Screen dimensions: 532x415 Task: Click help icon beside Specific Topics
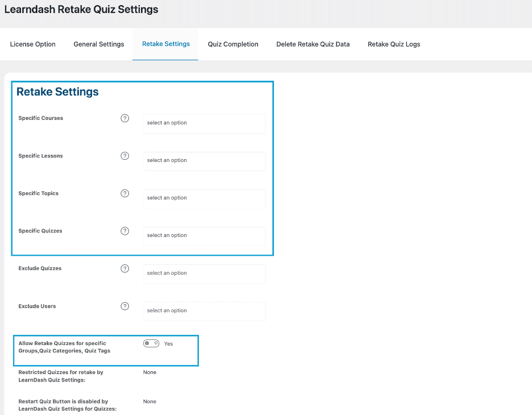click(x=125, y=193)
